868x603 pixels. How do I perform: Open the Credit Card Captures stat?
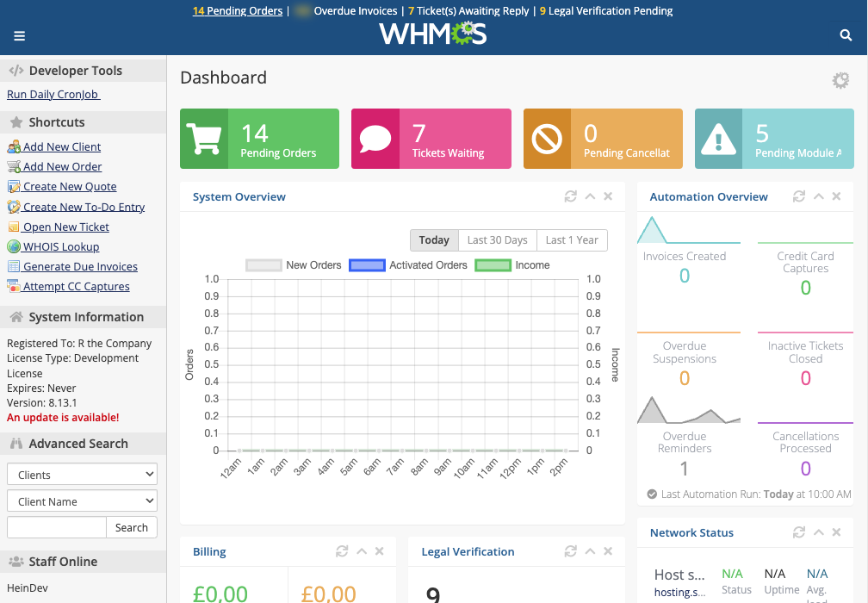pos(805,272)
